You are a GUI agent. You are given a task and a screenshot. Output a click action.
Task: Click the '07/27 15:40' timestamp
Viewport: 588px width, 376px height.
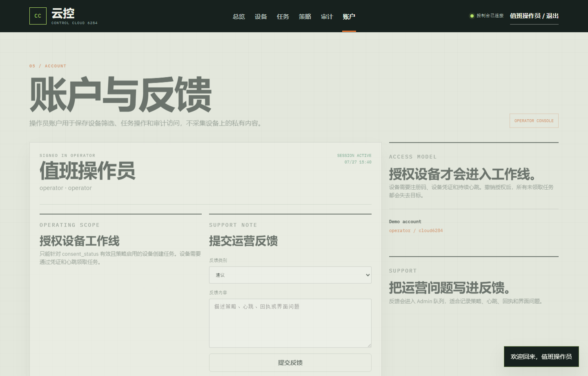[x=358, y=162]
